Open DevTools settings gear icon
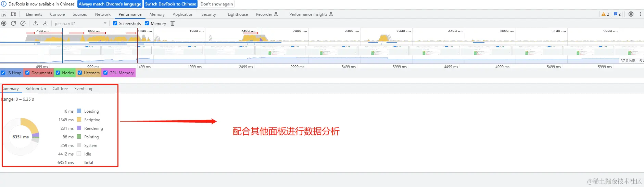Screen dimensions: 644x187 pos(631,14)
